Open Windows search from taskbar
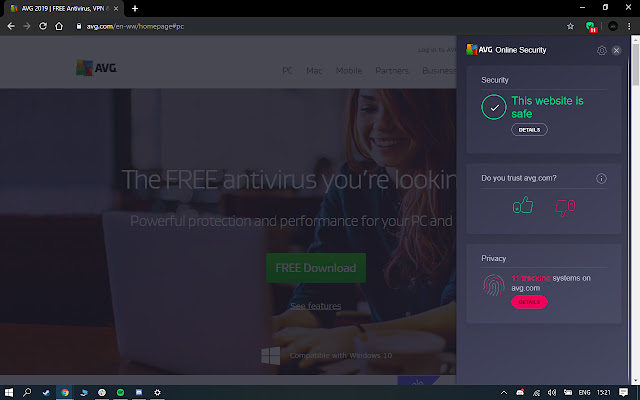This screenshot has height=400, width=640. pyautogui.click(x=27, y=393)
